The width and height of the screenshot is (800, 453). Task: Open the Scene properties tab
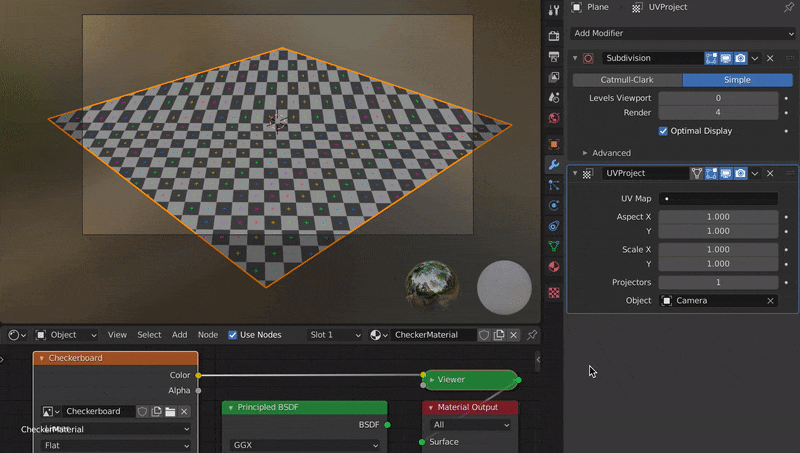(554, 97)
